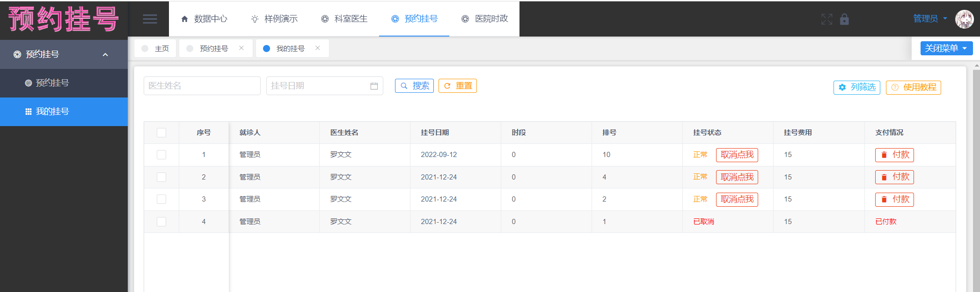Open 列筛选 column filter settings
The height and width of the screenshot is (292, 980).
pyautogui.click(x=856, y=87)
